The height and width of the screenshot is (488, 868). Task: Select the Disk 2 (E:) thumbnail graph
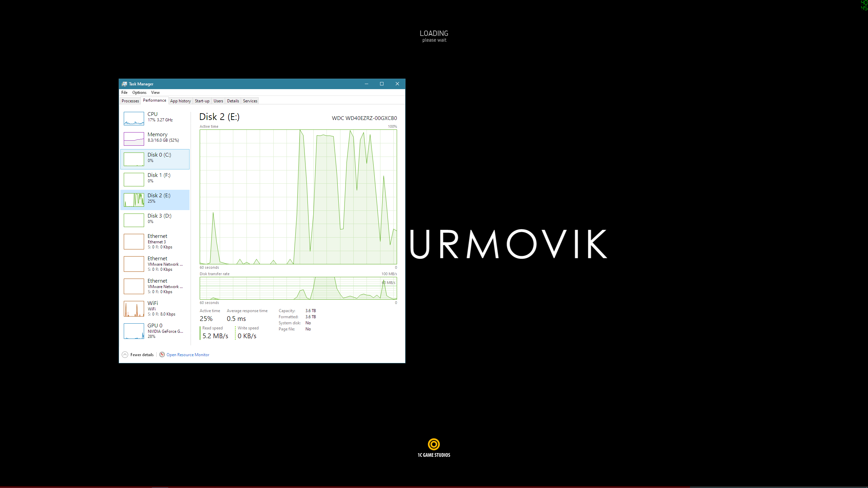click(134, 200)
